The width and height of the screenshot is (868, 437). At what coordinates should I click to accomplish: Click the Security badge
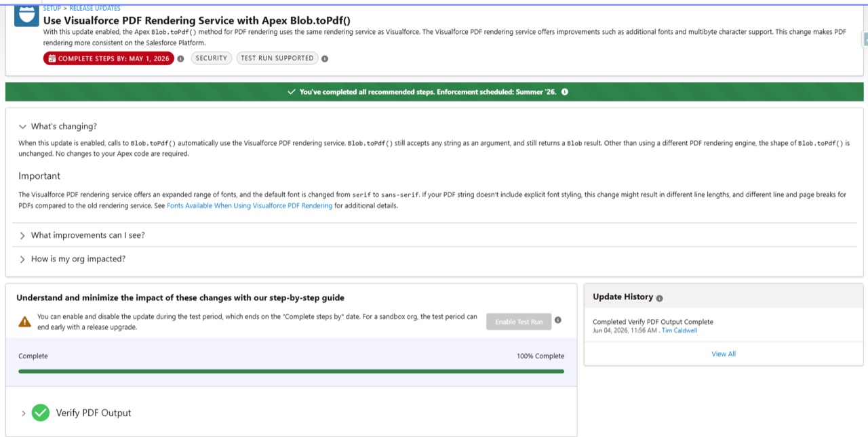pos(212,58)
